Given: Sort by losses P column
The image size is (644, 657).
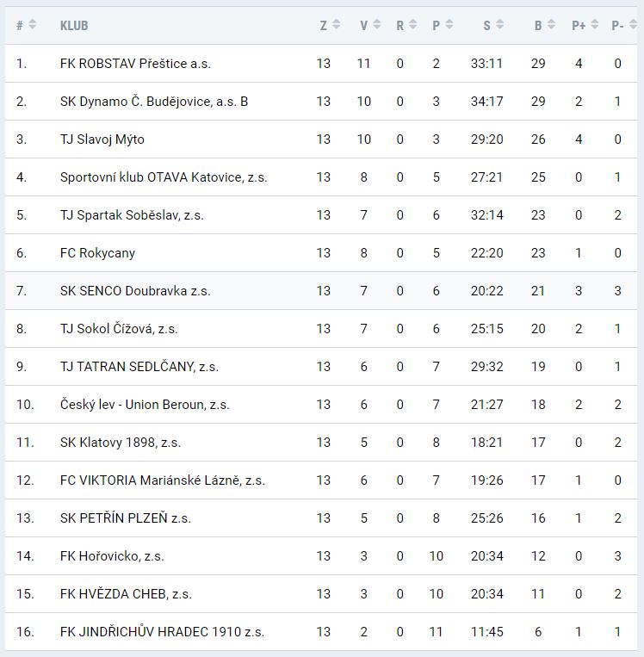Looking at the screenshot, I should tap(442, 25).
